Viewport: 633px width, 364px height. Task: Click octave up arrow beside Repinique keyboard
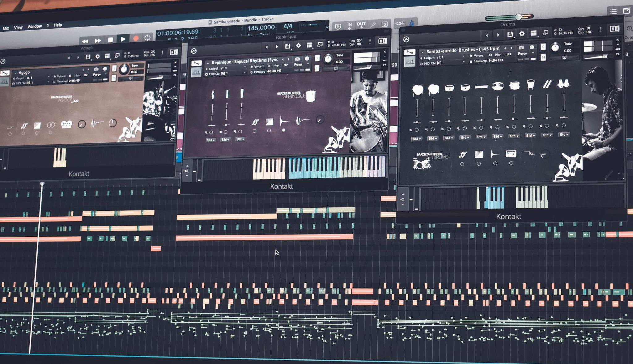click(187, 166)
